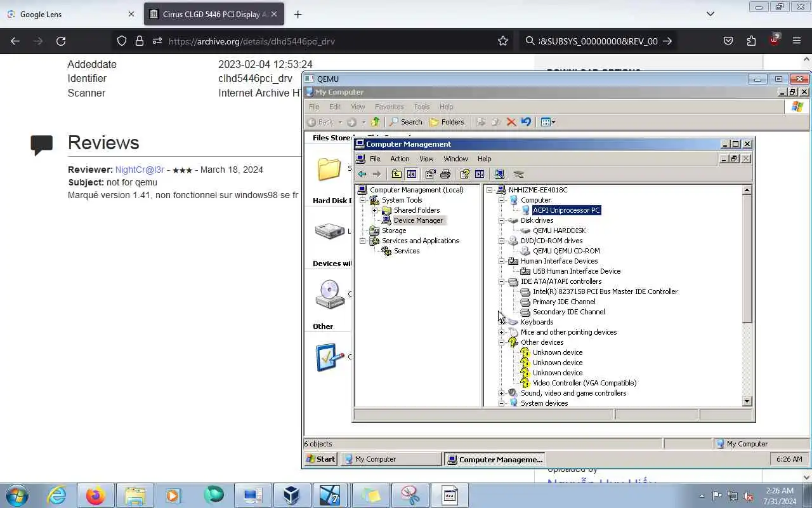Collapse the DVD/CD-ROM drives node
This screenshot has height=508, width=812.
click(501, 241)
